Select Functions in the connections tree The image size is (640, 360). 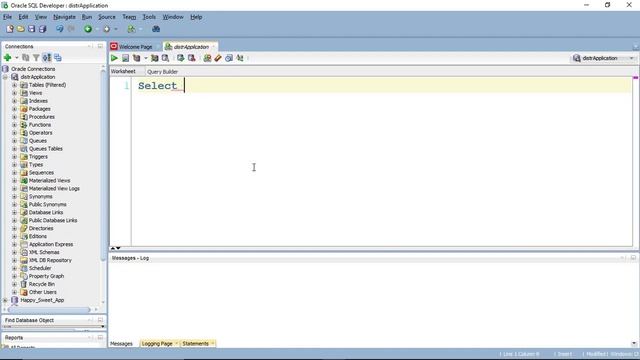click(x=40, y=125)
